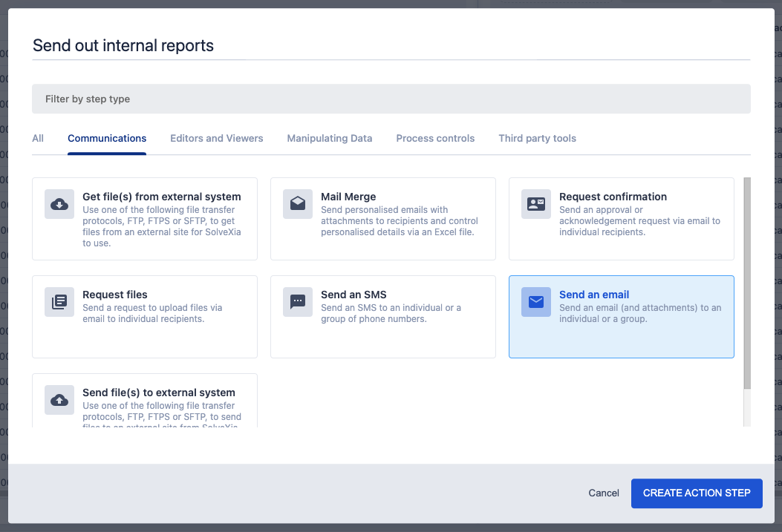Switch to Manipulating Data tab
The width and height of the screenshot is (782, 532).
tap(330, 138)
